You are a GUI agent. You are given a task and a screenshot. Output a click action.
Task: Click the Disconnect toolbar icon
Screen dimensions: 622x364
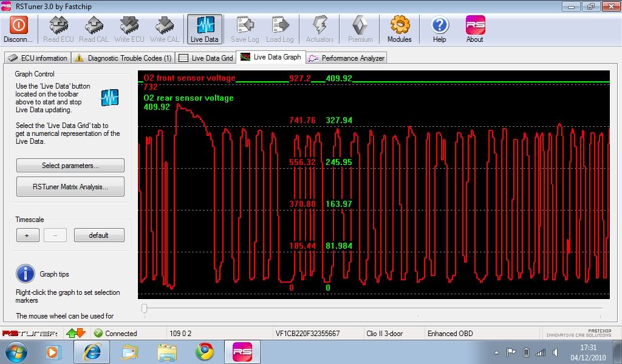18,29
